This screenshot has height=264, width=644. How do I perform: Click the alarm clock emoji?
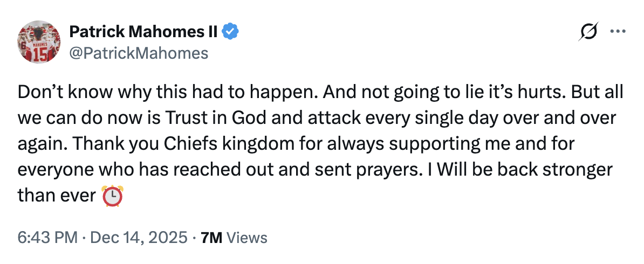tap(112, 196)
